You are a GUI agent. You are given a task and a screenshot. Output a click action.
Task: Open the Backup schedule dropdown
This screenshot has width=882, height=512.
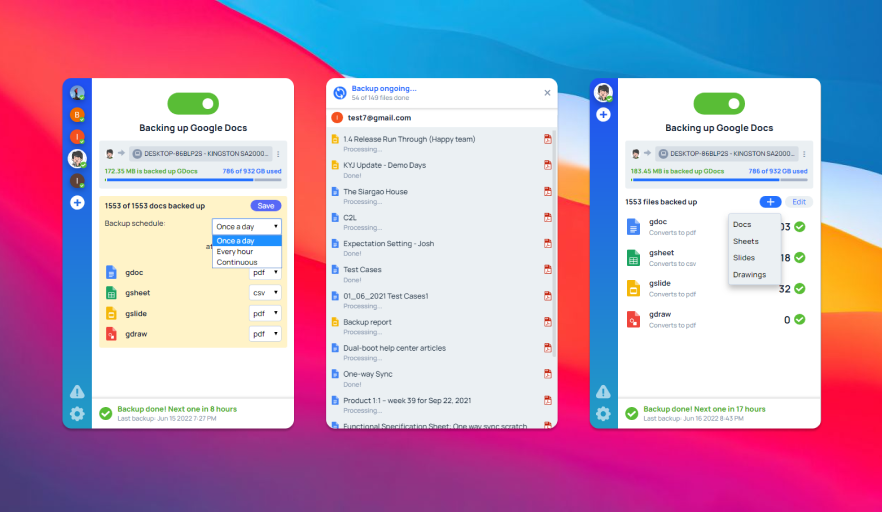coord(247,227)
